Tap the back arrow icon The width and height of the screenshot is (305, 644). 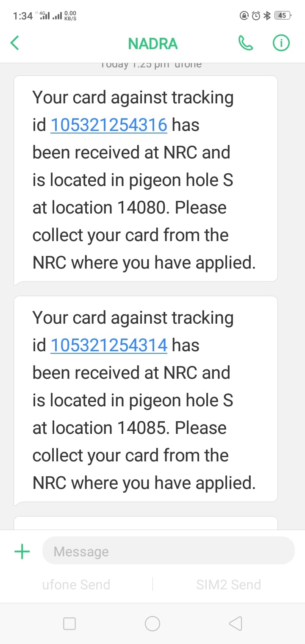(x=15, y=43)
